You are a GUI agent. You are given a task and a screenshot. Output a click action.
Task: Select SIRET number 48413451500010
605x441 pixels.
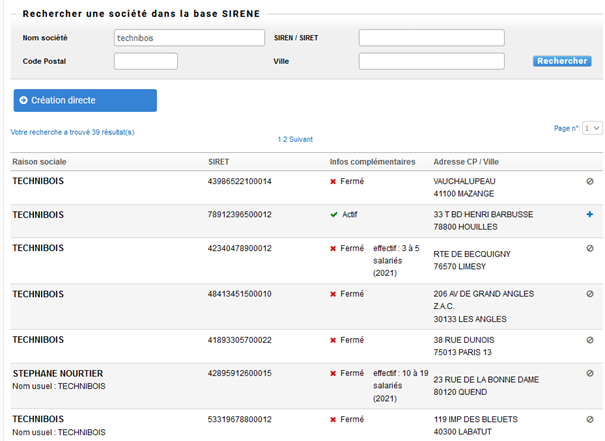coord(240,294)
